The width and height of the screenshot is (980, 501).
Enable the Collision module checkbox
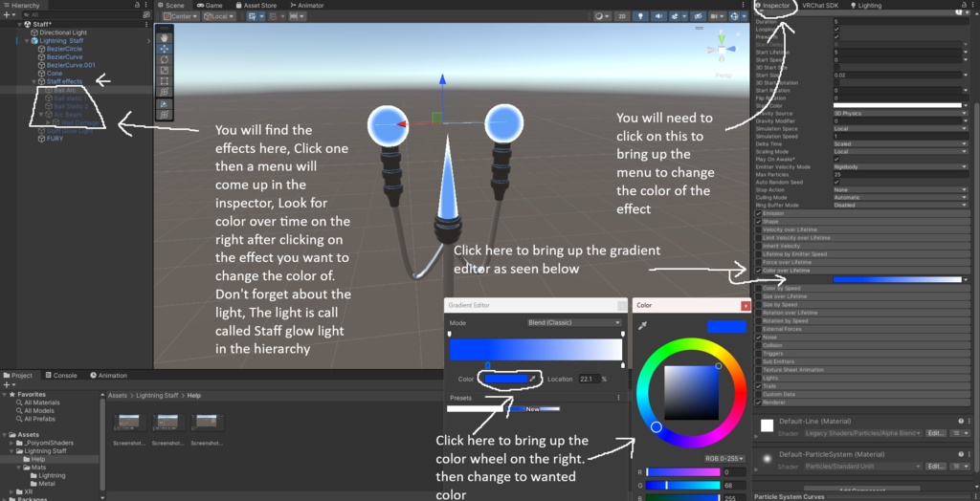[x=758, y=345]
